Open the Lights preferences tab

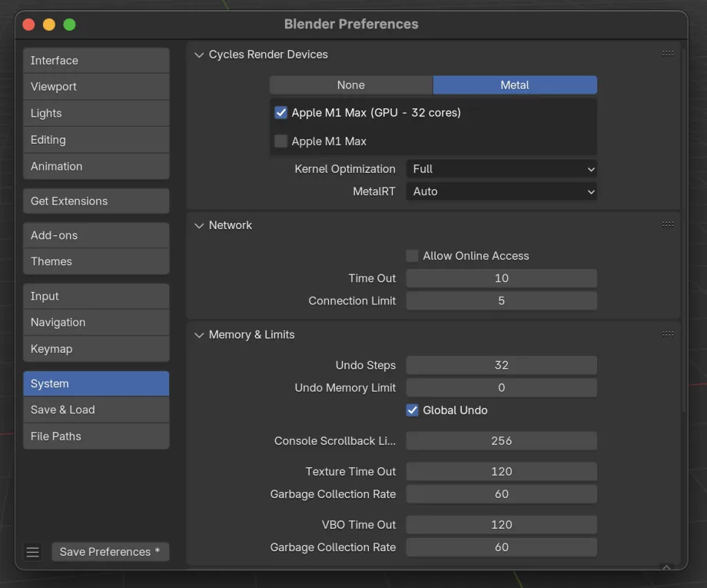pyautogui.click(x=96, y=113)
